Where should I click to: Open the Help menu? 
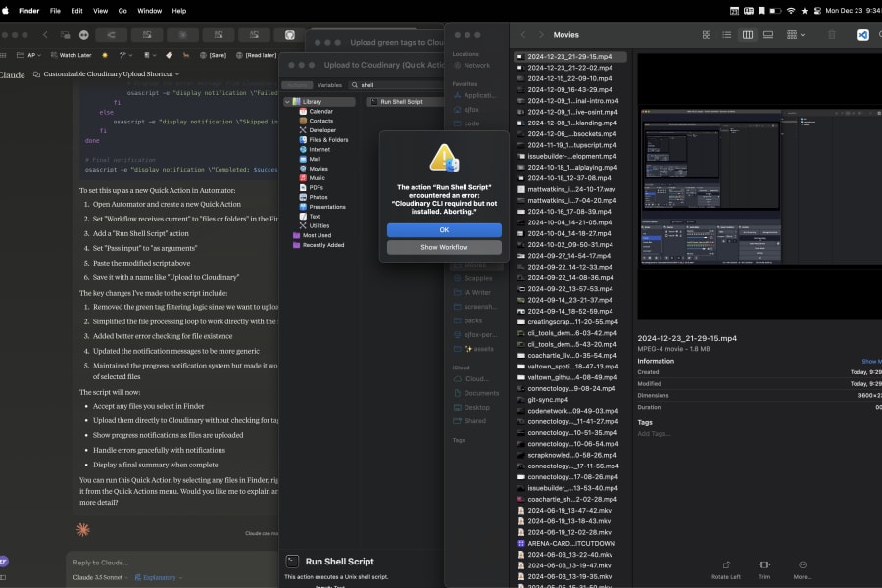[179, 11]
